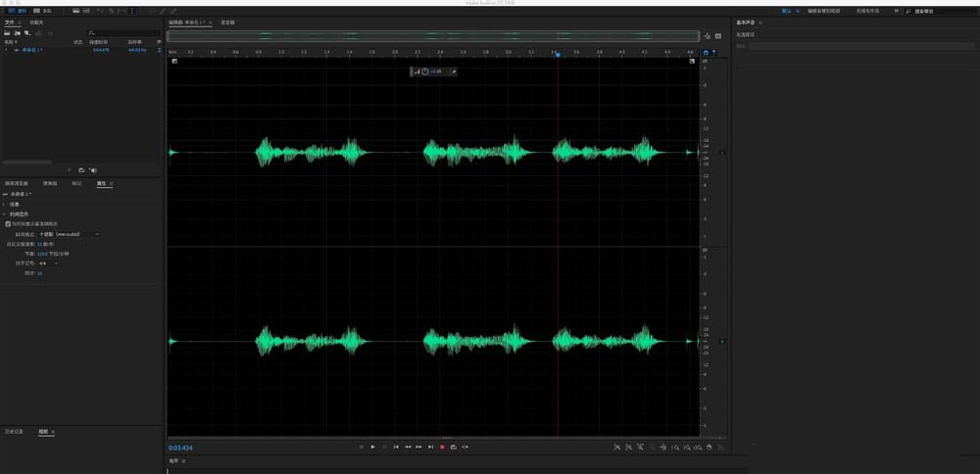Switch to the Multitrack view button
The height and width of the screenshot is (474, 980).
pos(43,11)
